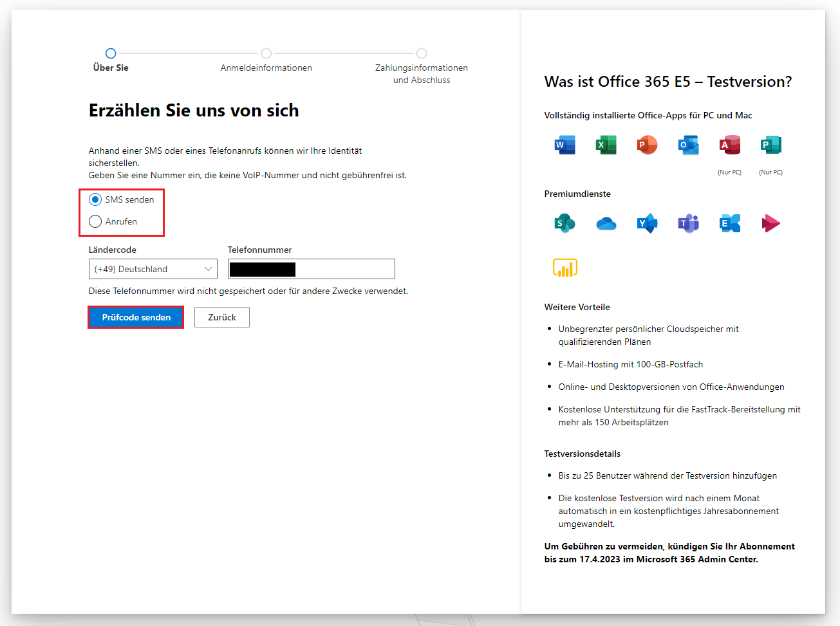This screenshot has width=840, height=626.
Task: Click the Yammer service icon
Action: 647,223
